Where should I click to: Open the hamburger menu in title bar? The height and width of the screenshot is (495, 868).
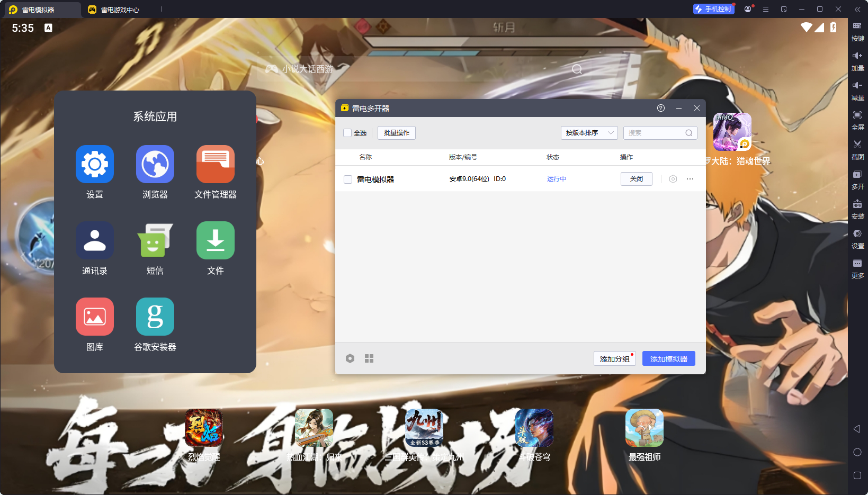(766, 9)
